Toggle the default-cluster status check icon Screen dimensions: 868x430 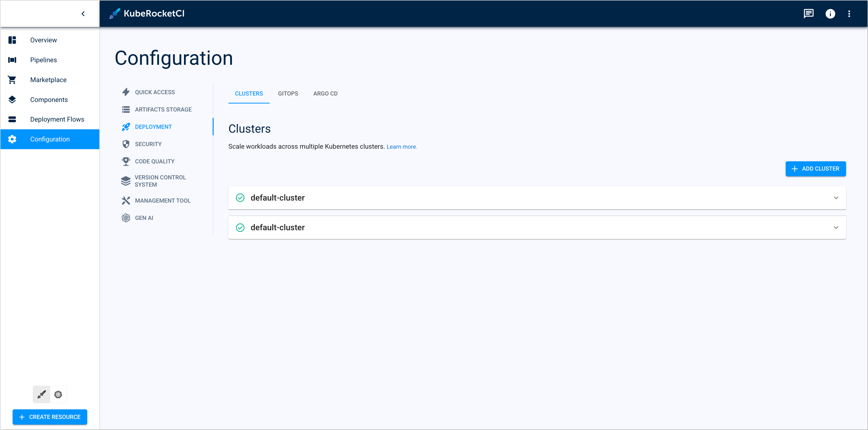pos(240,198)
